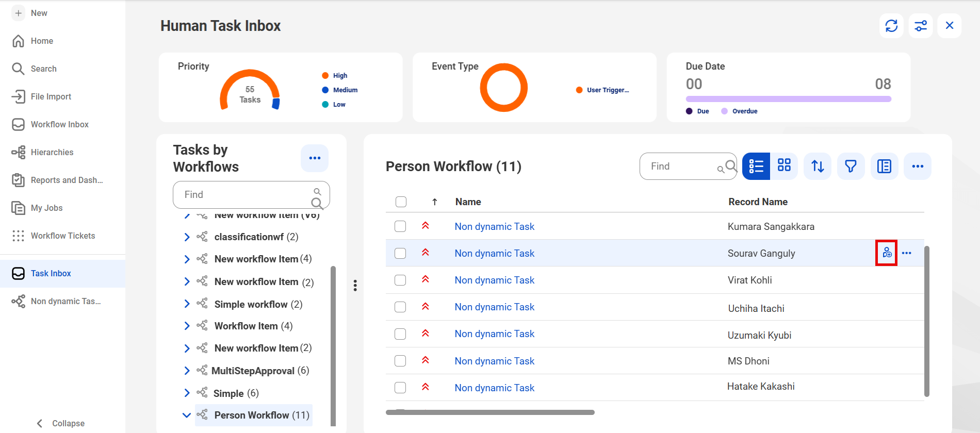The width and height of the screenshot is (980, 433).
Task: Open Tasks by Workflows more options
Action: point(315,158)
